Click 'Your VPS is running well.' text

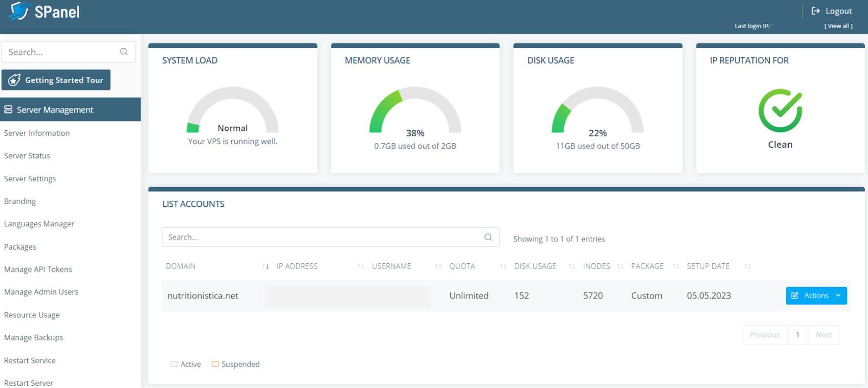click(x=233, y=141)
